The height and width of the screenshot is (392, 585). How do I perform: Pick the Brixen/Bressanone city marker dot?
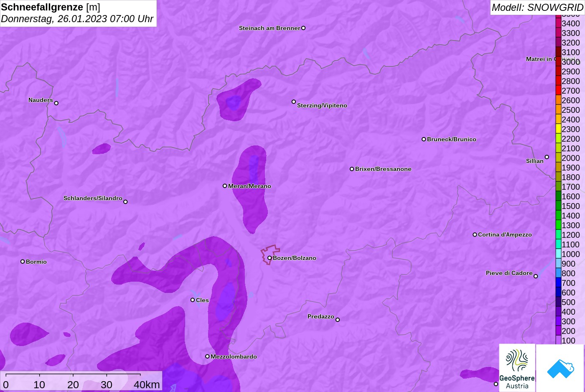(352, 169)
